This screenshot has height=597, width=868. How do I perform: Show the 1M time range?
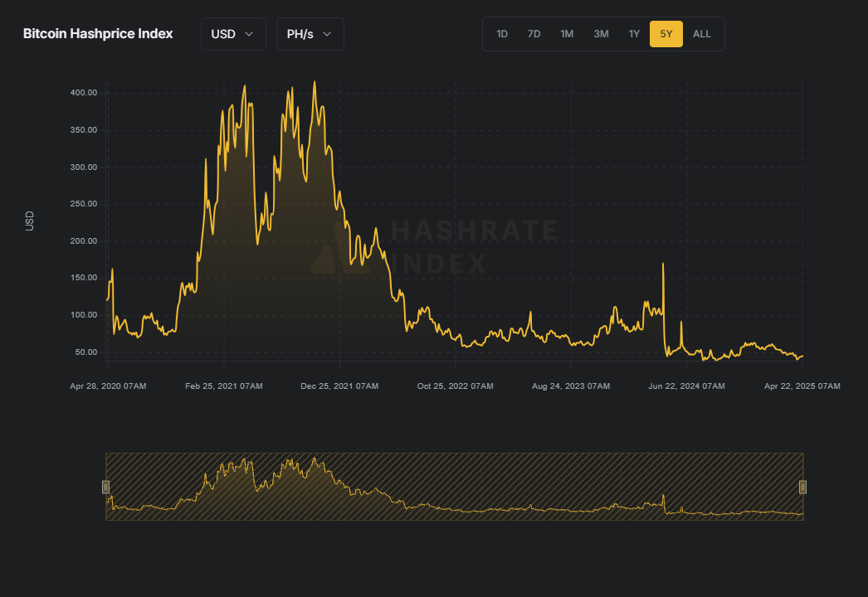click(x=567, y=34)
